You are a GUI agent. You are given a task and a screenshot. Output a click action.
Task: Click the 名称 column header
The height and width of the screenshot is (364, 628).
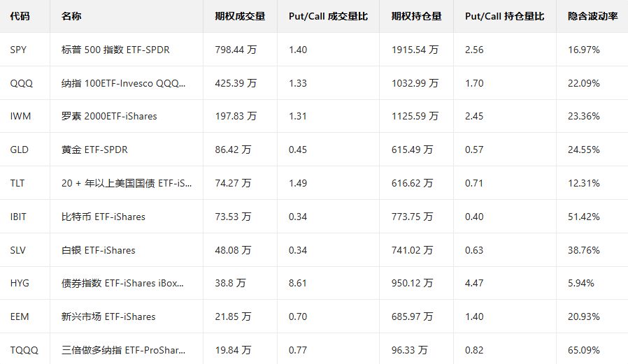point(71,16)
